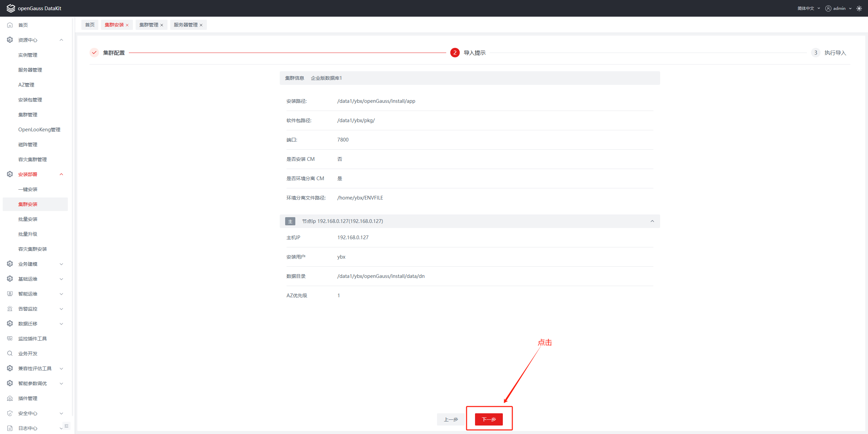The height and width of the screenshot is (434, 868).
Task: Click the 首页 home icon in sidebar
Action: (10, 25)
